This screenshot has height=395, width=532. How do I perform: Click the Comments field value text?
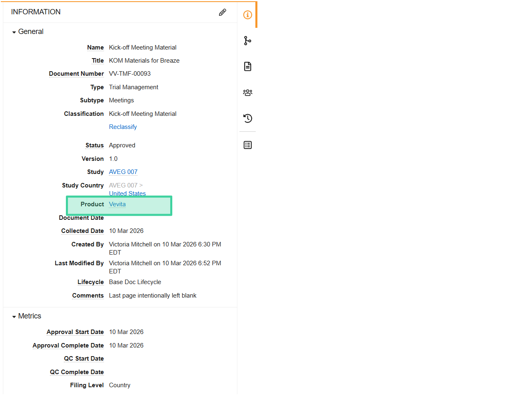click(x=153, y=295)
